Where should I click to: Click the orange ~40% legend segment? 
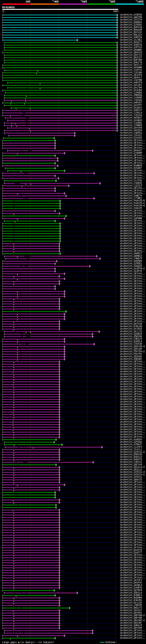[45, 4]
